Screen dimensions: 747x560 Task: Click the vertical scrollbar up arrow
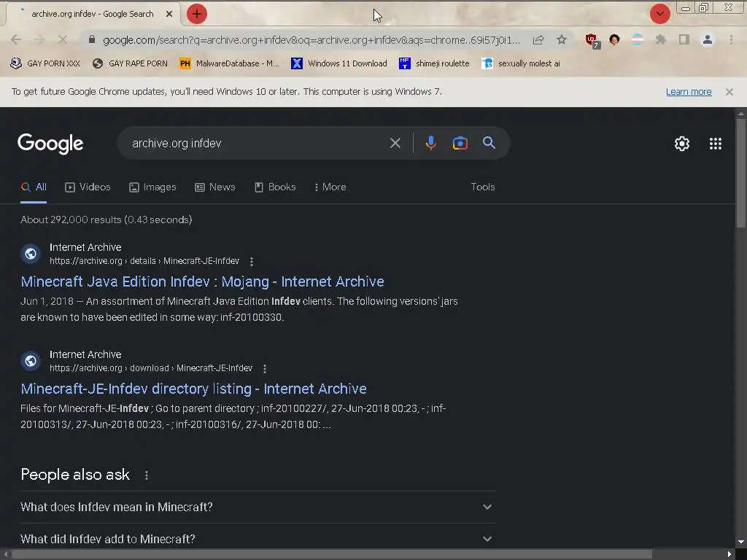click(x=740, y=114)
